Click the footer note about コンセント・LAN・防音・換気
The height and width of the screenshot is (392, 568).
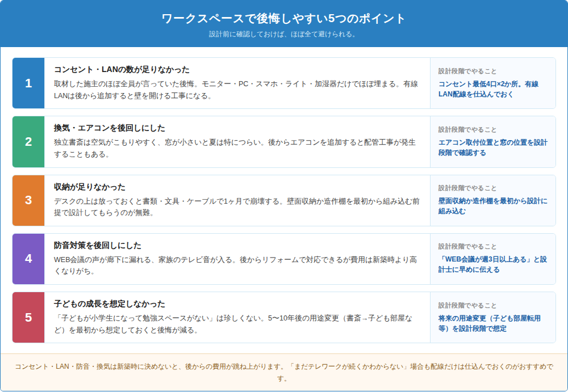coord(283,373)
